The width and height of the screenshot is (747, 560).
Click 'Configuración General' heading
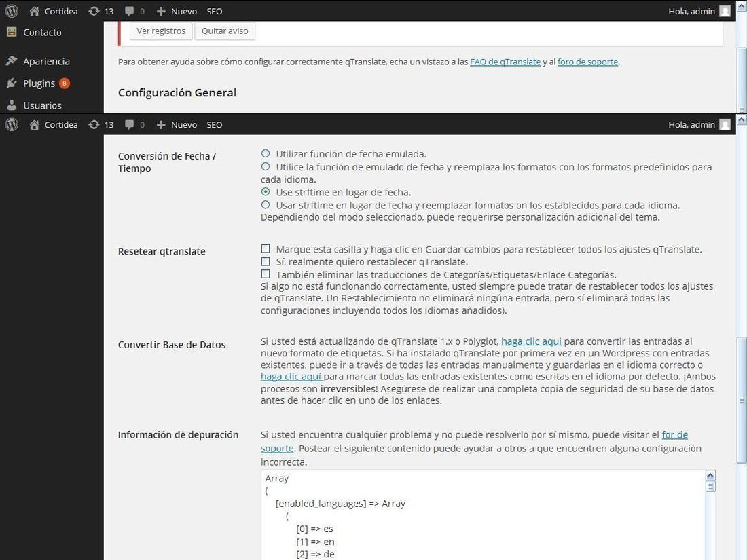pyautogui.click(x=177, y=93)
